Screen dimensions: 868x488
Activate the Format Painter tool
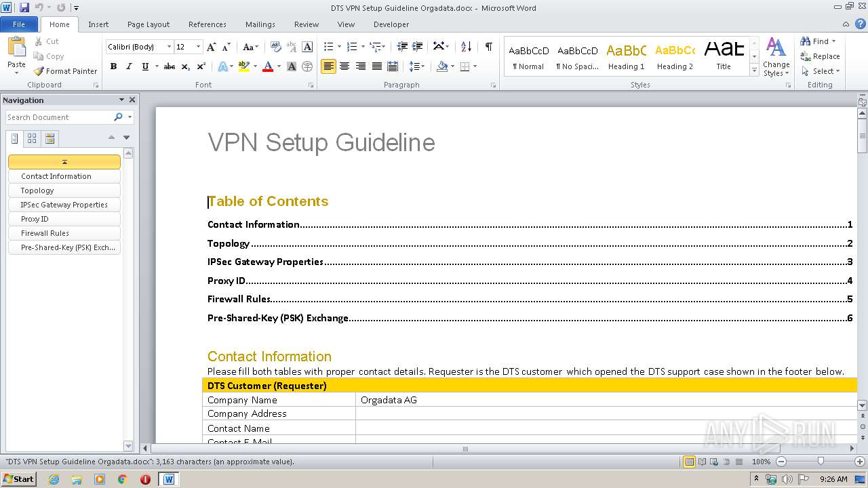pyautogui.click(x=65, y=71)
